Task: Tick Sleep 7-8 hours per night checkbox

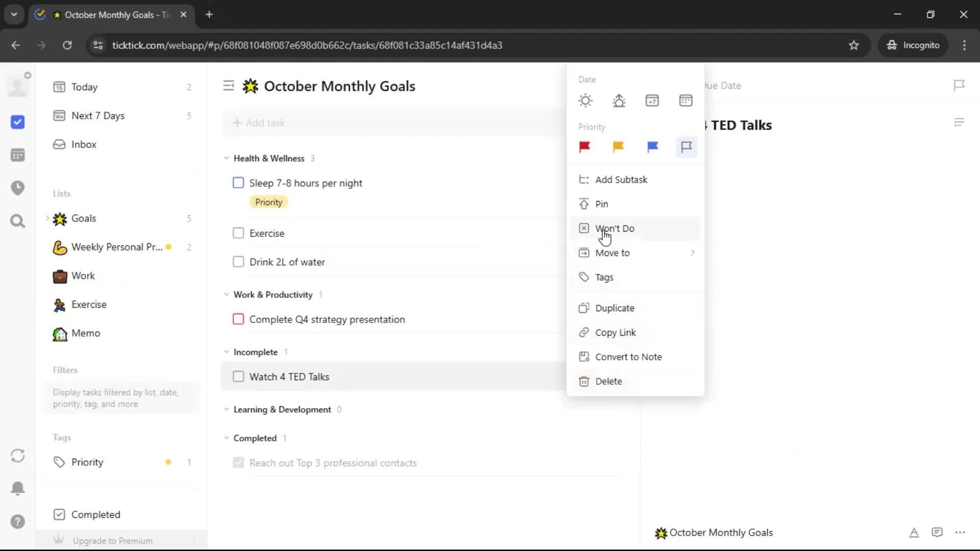Action: [238, 183]
